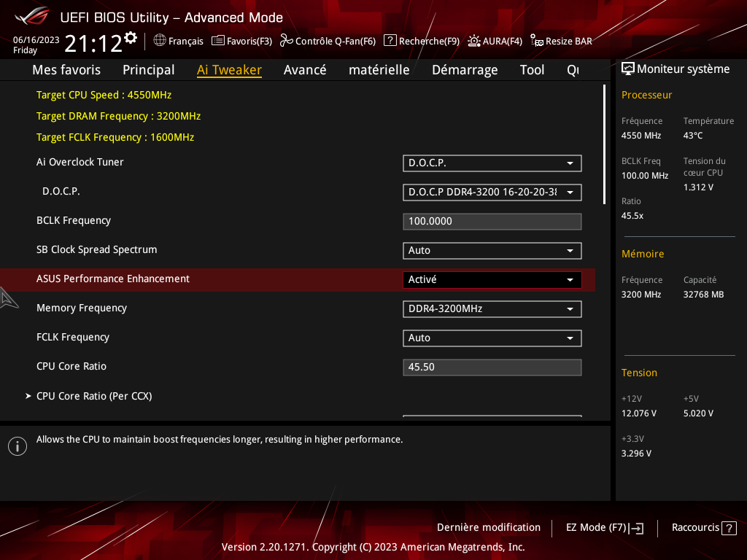Viewport: 747px width, 560px height.
Task: Click the Moniteur système monitor icon
Action: 628,69
